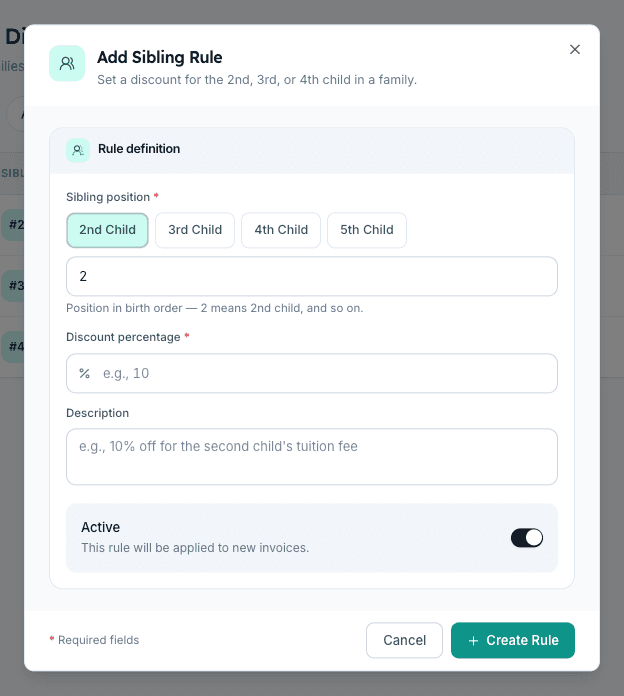Click the 'Add Sibling Rule' title

pos(160,57)
